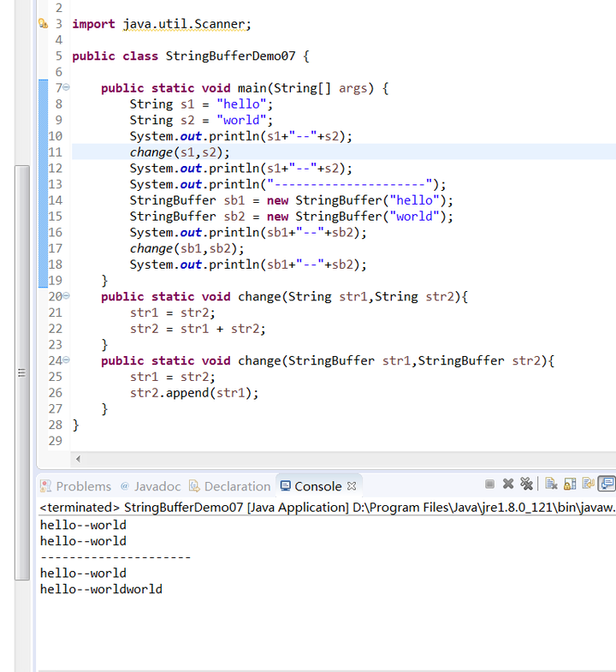Click the Console tab monitor icon
Screen dimensions: 616x672
(285, 486)
